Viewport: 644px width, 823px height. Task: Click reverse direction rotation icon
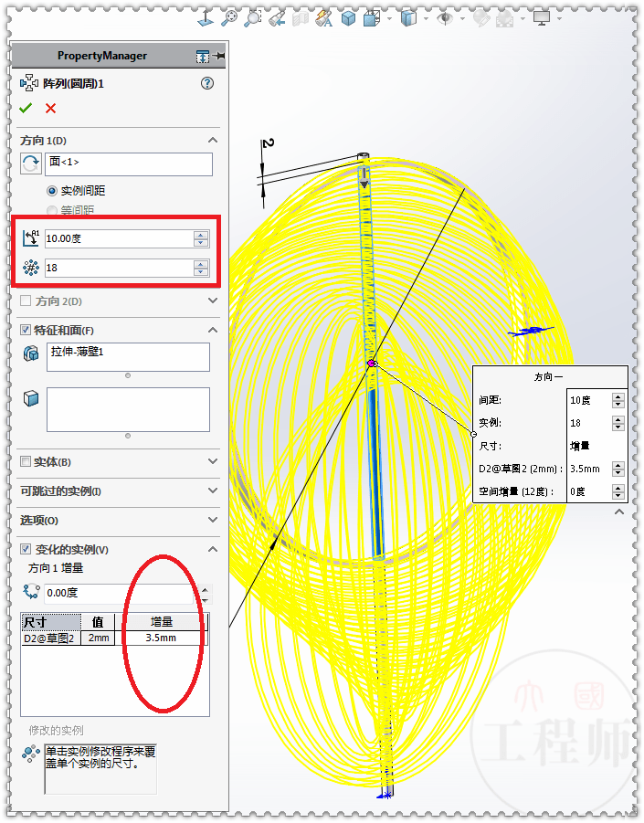pyautogui.click(x=31, y=164)
